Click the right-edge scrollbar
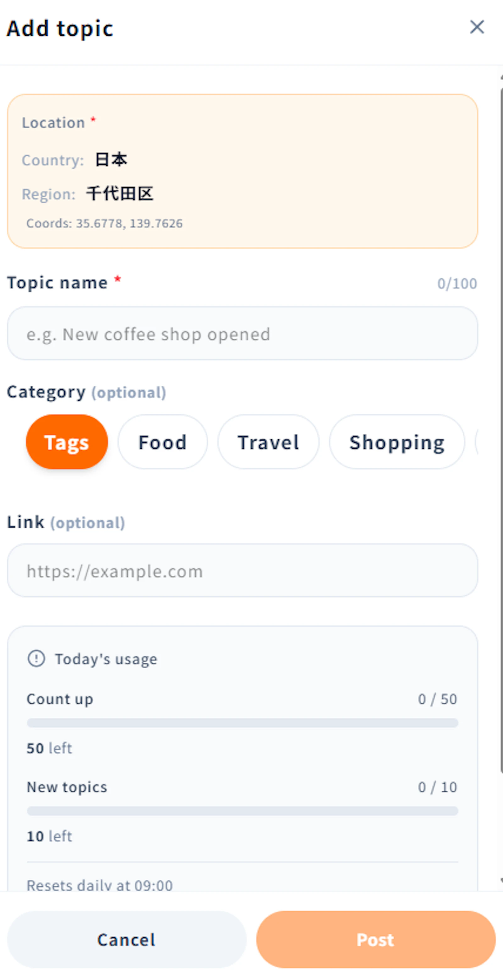The width and height of the screenshot is (503, 980). [499, 457]
